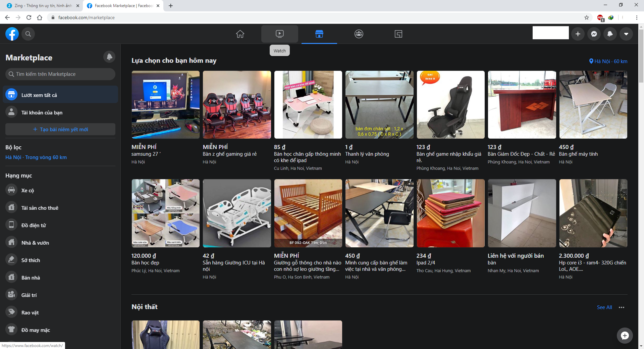The height and width of the screenshot is (349, 644).
Task: Click the address bar URL
Action: [x=86, y=17]
